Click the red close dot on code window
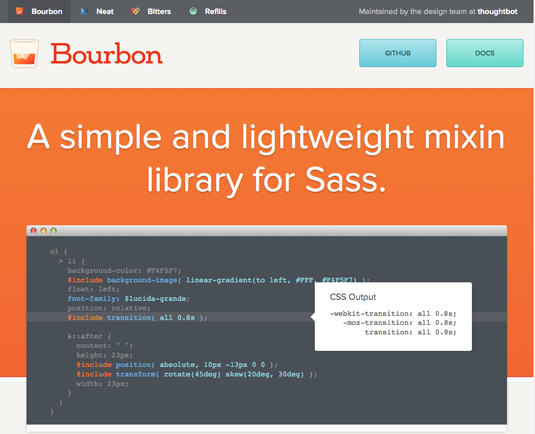Viewport: 535px width, 434px height. [x=33, y=231]
